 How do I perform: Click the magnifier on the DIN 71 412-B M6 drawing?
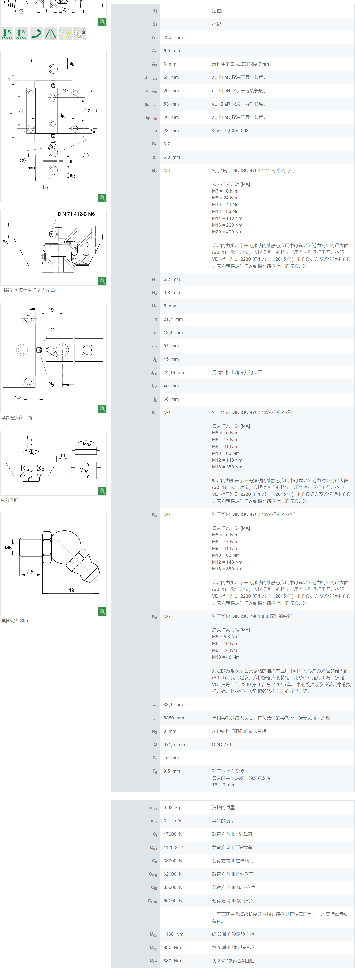tap(102, 281)
